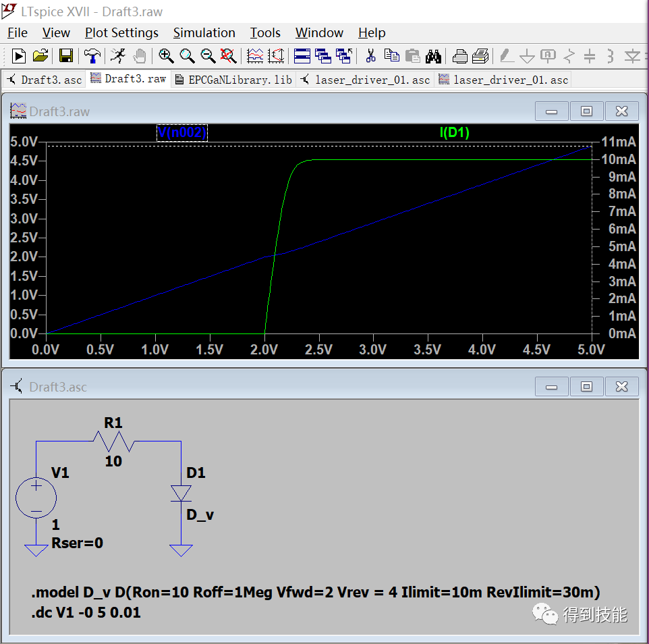Switch to laser_driver_01.asc waveform tab
This screenshot has width=649, height=644.
(x=503, y=80)
